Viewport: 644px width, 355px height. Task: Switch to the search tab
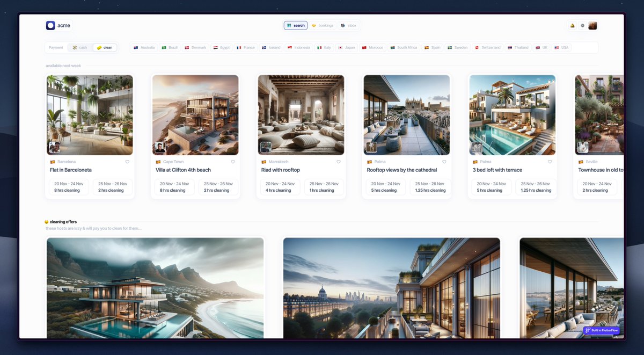click(296, 25)
